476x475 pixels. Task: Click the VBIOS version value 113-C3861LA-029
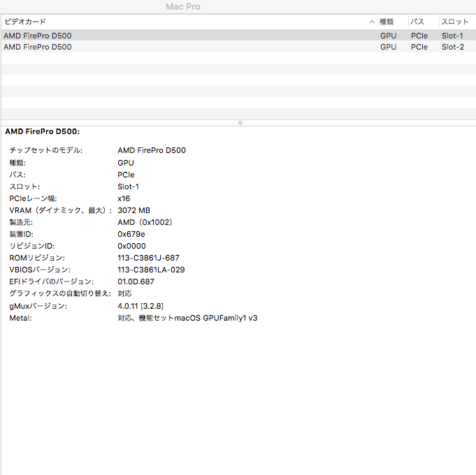[x=151, y=270]
